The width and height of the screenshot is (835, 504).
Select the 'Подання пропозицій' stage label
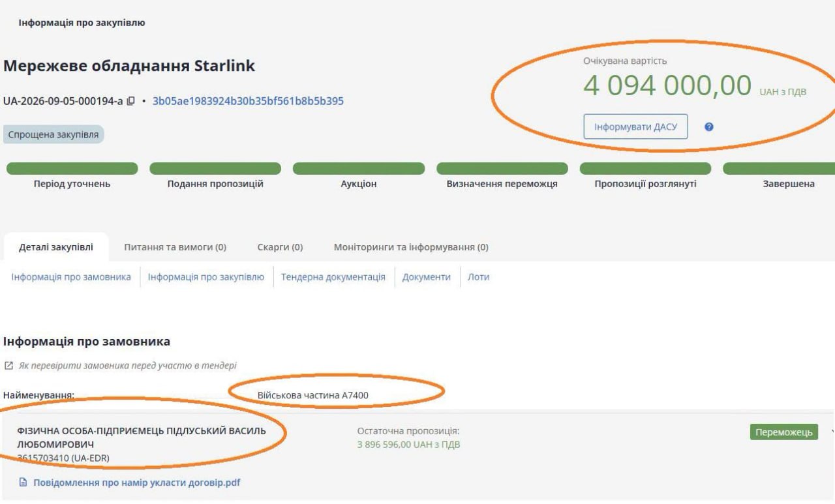tap(215, 184)
